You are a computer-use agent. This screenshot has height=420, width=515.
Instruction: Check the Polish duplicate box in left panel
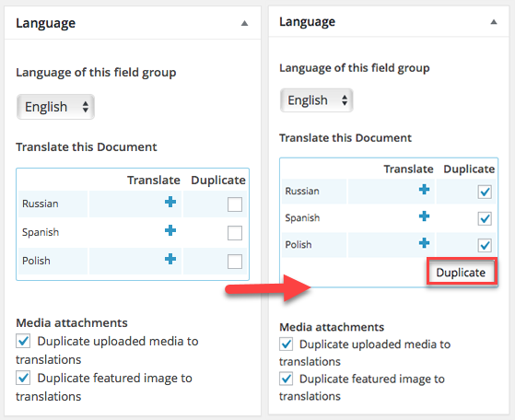click(x=235, y=262)
